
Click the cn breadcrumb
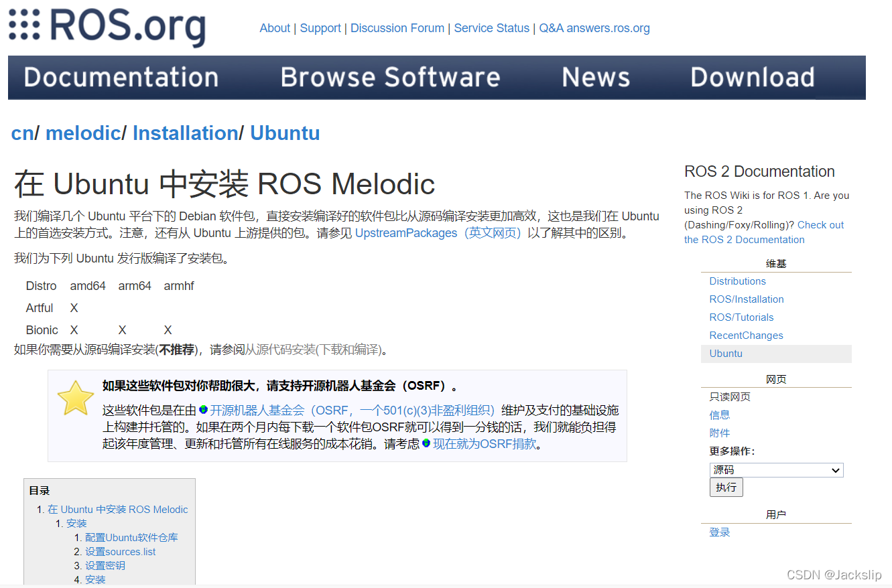(22, 133)
